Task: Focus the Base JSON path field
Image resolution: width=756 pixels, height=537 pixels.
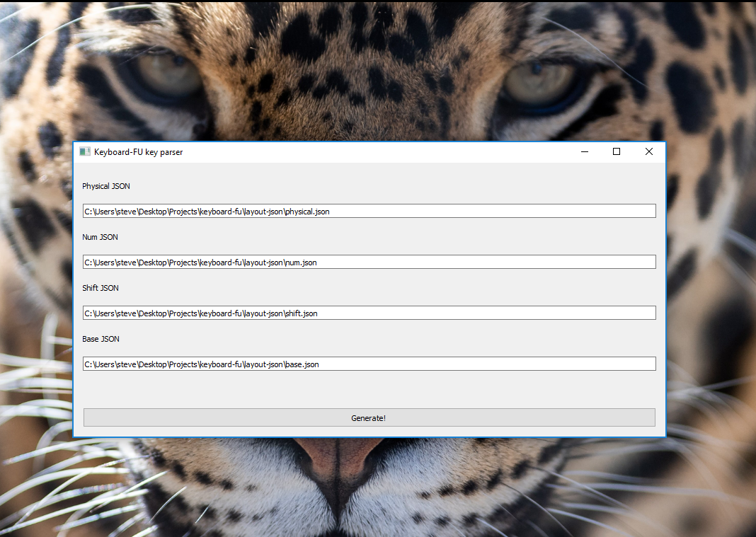Action: tap(369, 364)
